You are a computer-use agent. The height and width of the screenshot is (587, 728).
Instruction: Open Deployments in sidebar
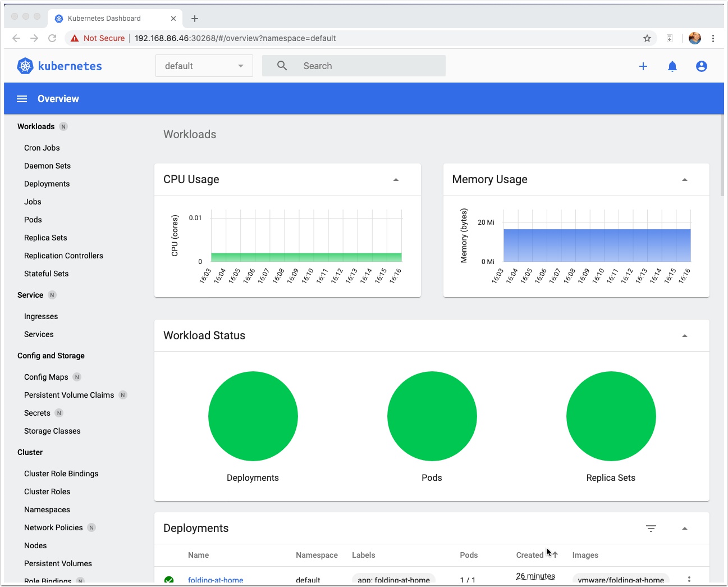(x=47, y=184)
